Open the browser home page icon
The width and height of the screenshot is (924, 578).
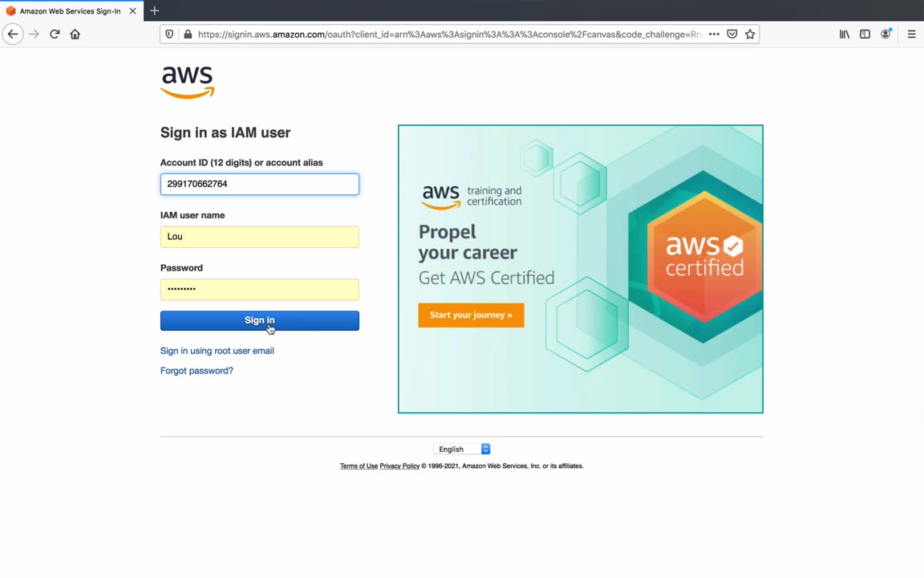75,35
